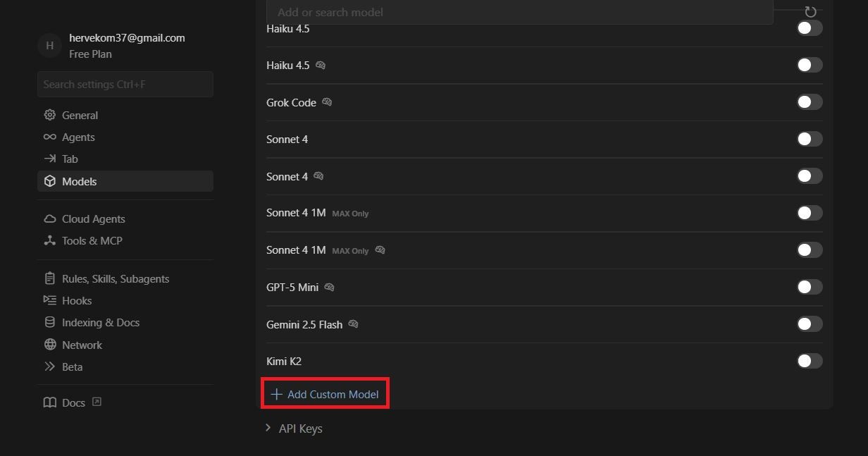868x456 pixels.
Task: Click the brain icon beside GPT-5 Mini
Action: click(329, 287)
